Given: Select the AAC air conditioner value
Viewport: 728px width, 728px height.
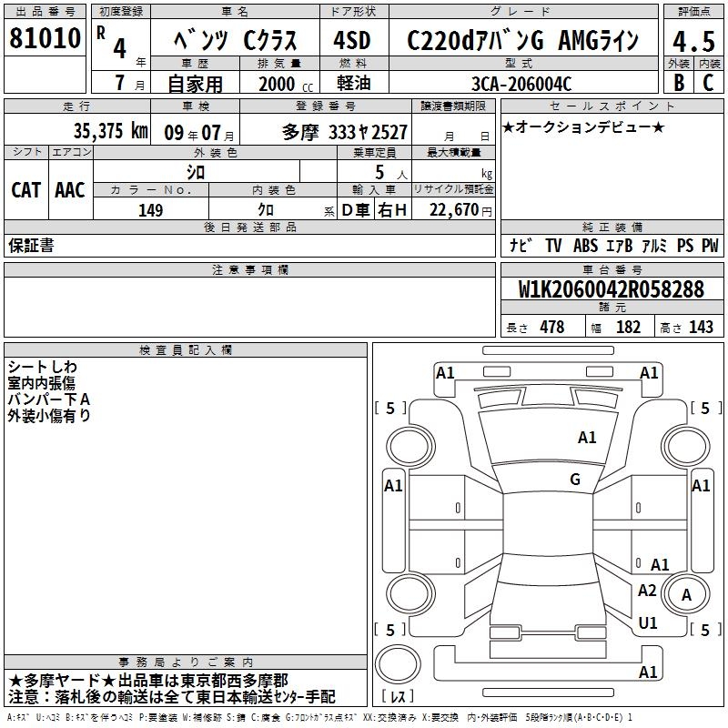Looking at the screenshot, I should coord(70,190).
